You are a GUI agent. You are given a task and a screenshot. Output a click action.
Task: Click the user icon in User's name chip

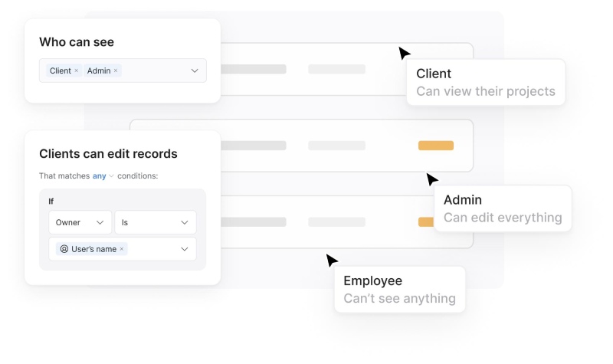tap(64, 249)
